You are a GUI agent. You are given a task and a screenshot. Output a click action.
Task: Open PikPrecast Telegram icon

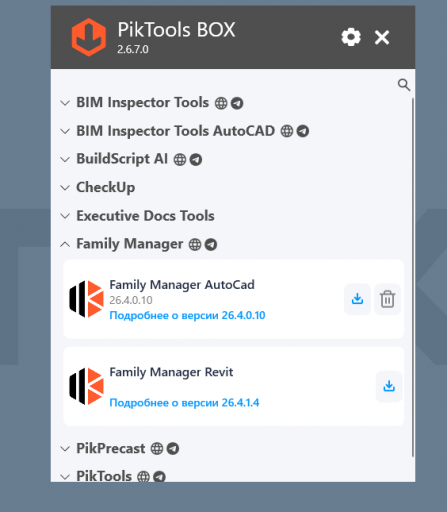[173, 449]
